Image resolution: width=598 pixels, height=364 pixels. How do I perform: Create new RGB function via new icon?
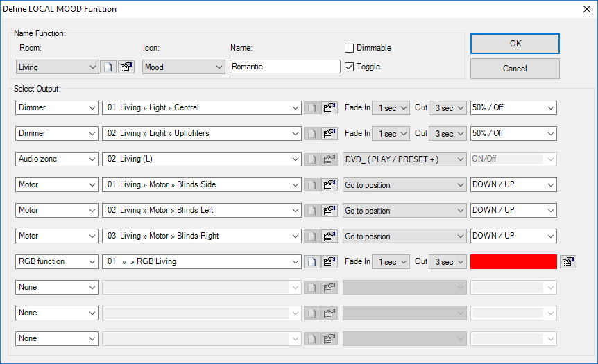(312, 262)
